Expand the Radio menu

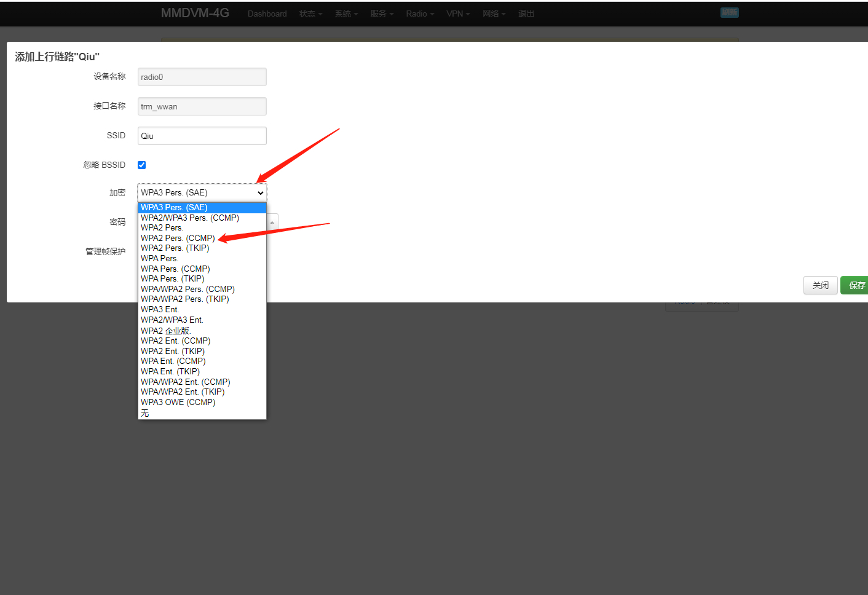(x=419, y=14)
